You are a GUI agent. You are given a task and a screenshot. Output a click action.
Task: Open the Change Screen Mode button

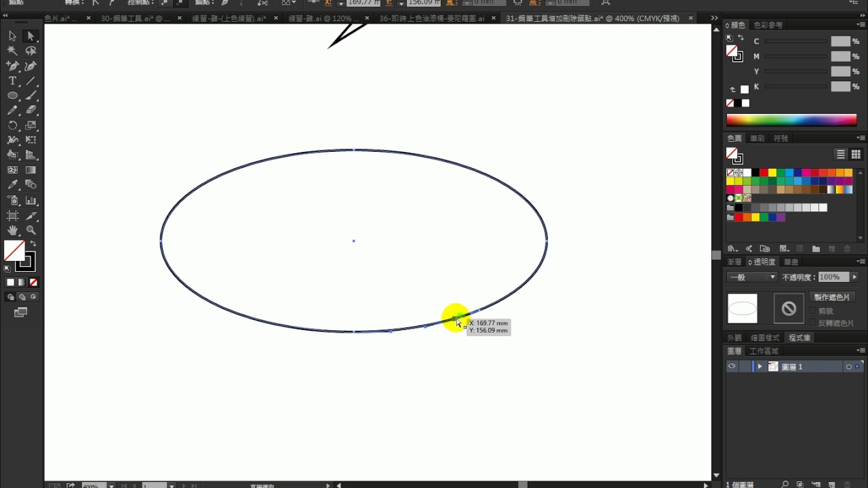pyautogui.click(x=21, y=312)
